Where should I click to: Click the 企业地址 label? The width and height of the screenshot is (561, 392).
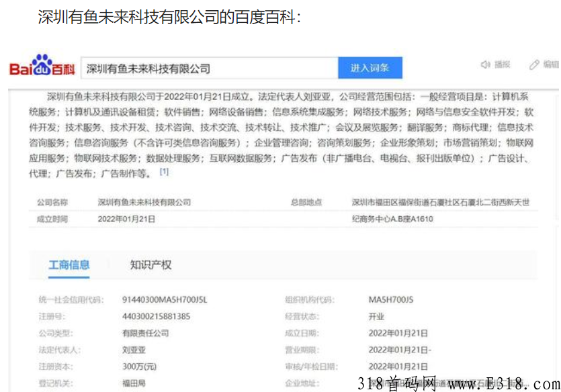click(x=302, y=383)
